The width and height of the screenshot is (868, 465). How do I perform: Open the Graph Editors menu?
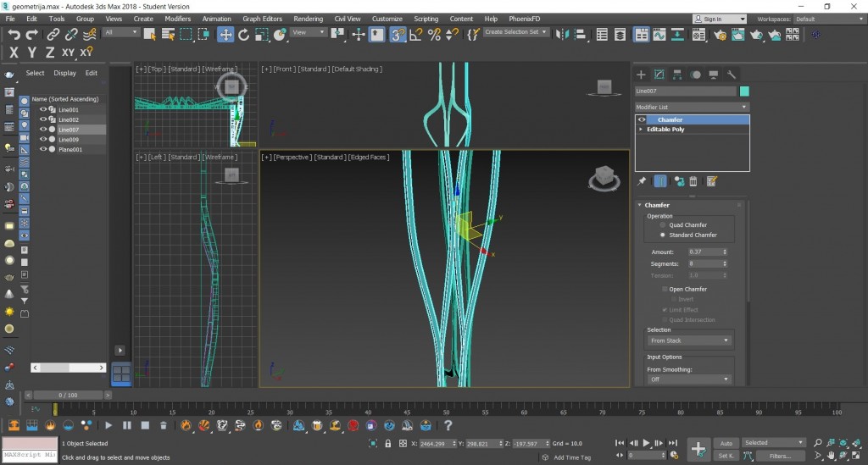(262, 19)
